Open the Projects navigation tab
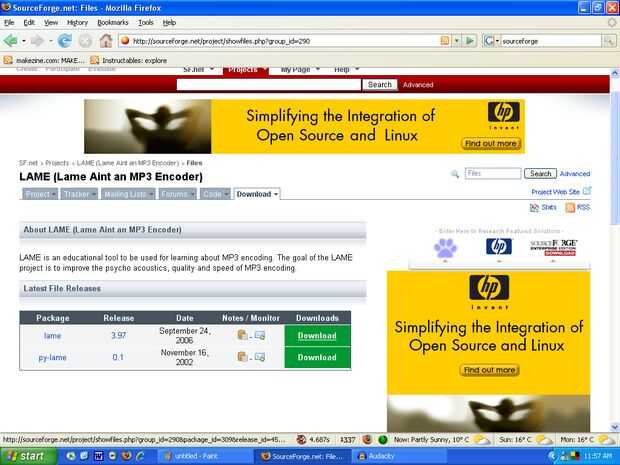The height and width of the screenshot is (465, 620). click(x=246, y=70)
